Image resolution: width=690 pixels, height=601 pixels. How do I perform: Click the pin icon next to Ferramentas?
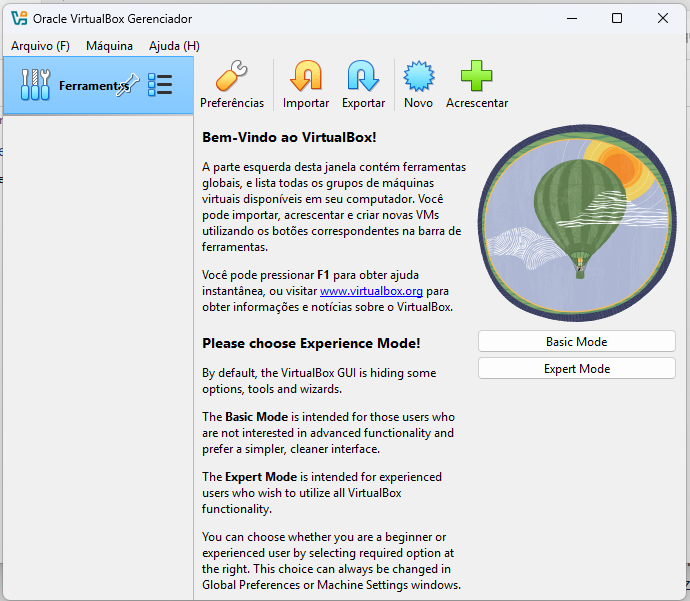128,85
